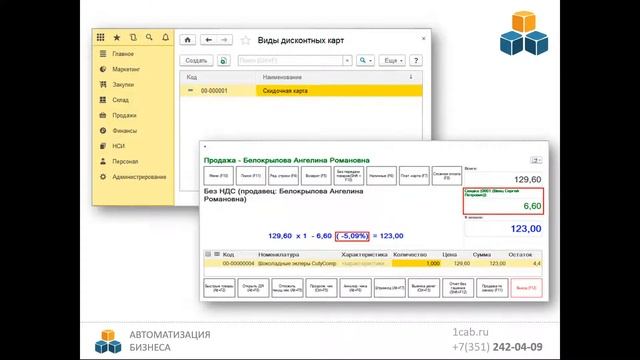Open notifications bell icon

[165, 38]
